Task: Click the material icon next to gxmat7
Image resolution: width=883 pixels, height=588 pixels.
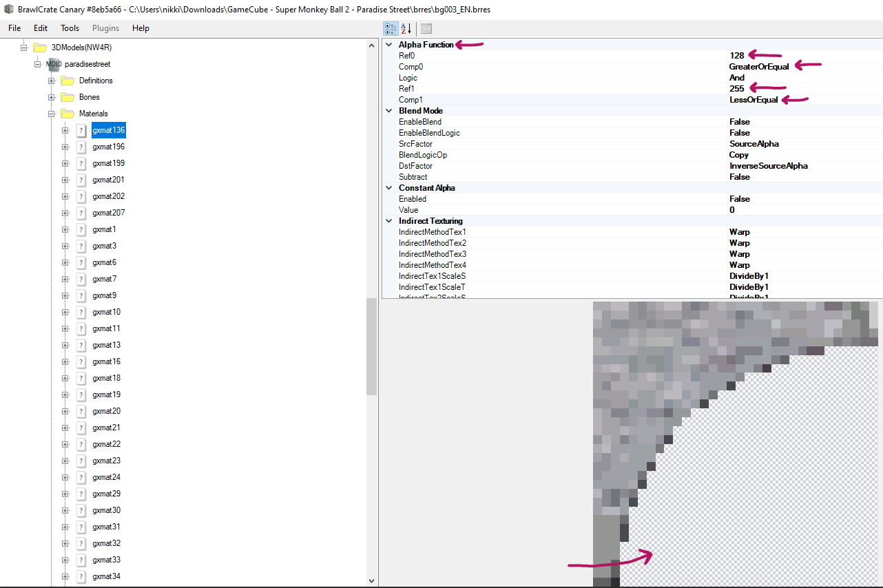Action: (x=81, y=279)
